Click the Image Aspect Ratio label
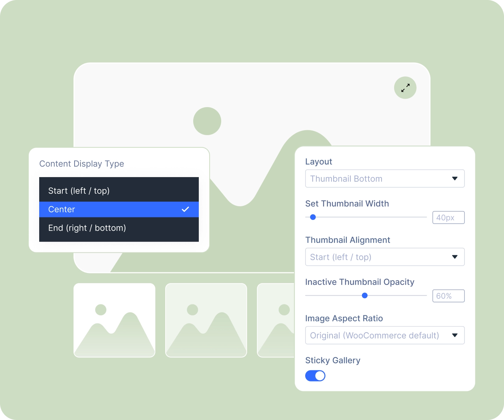 [344, 318]
